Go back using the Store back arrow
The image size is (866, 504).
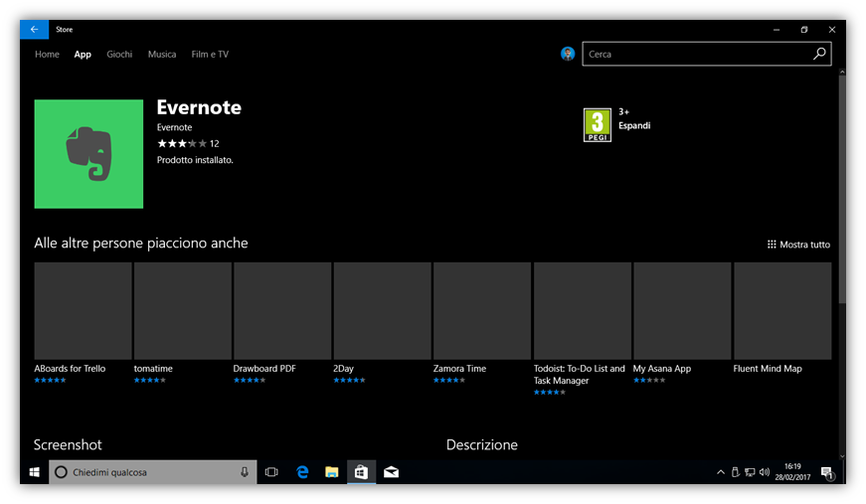(x=34, y=29)
